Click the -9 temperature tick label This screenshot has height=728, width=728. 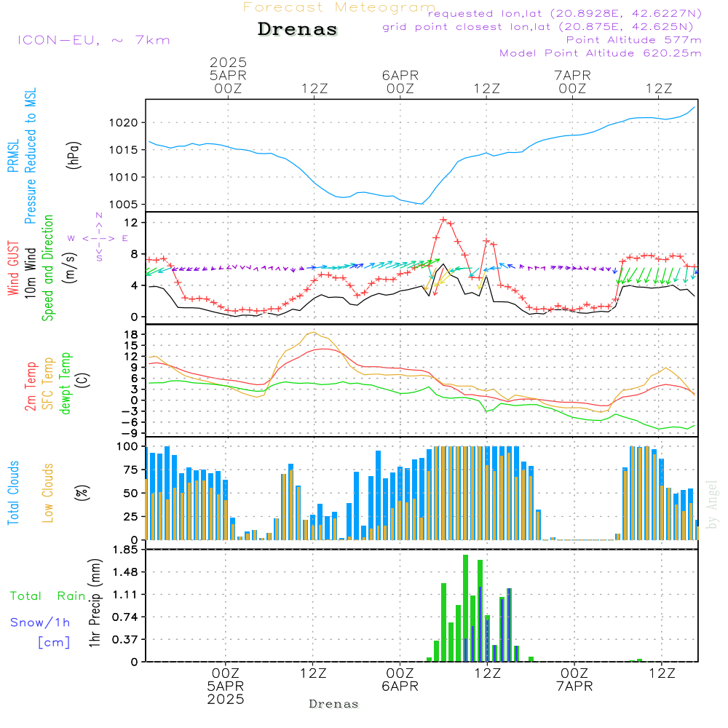(x=128, y=433)
